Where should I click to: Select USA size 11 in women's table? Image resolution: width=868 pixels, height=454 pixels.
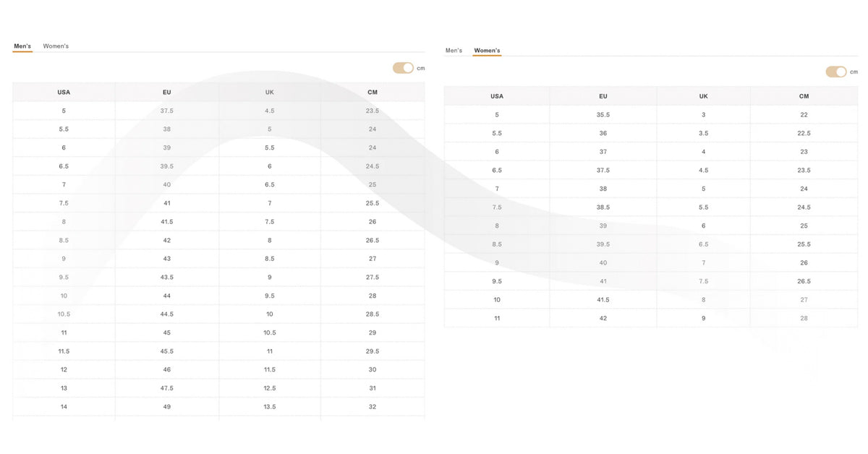point(497,318)
